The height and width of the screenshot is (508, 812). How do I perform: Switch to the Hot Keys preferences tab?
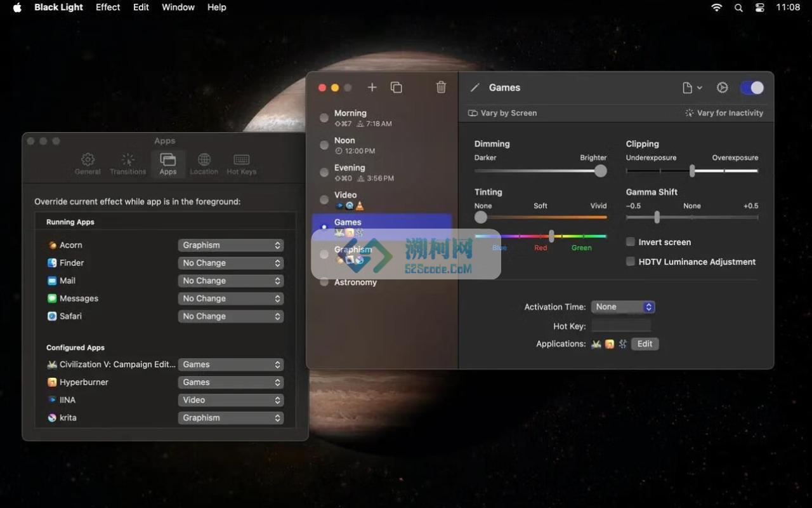pos(242,164)
